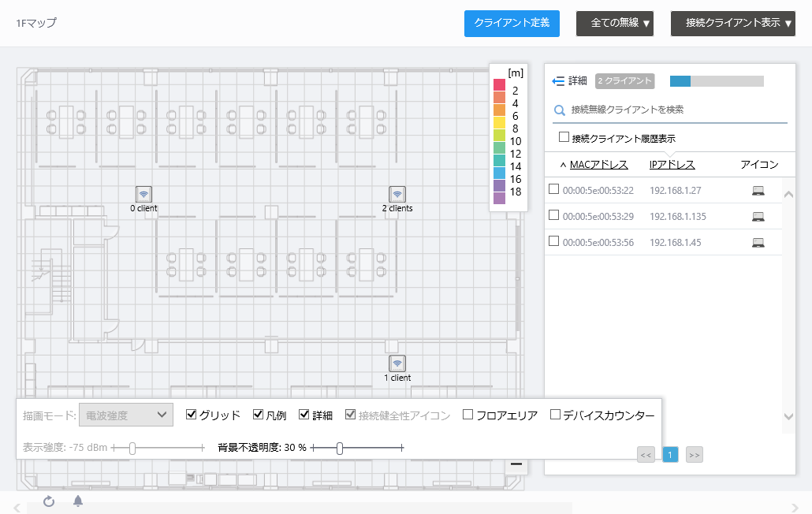Open the 接続クライアント表示 dropdown
Screen dimensions: 812x514
tap(732, 24)
